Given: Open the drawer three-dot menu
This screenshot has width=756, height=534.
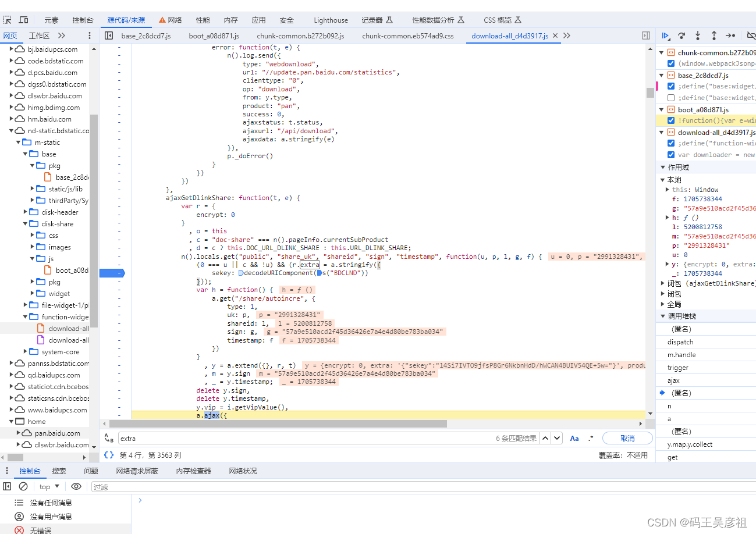Looking at the screenshot, I should (7, 471).
